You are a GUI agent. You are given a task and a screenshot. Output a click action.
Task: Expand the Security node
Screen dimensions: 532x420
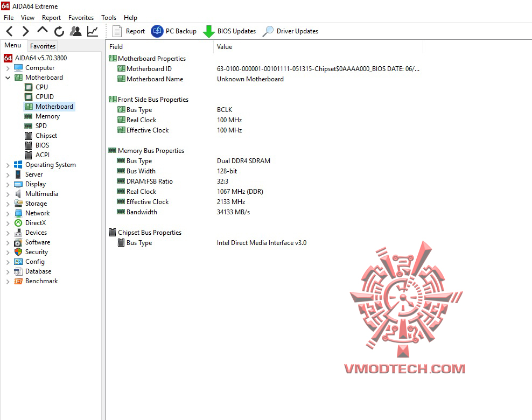click(x=8, y=253)
